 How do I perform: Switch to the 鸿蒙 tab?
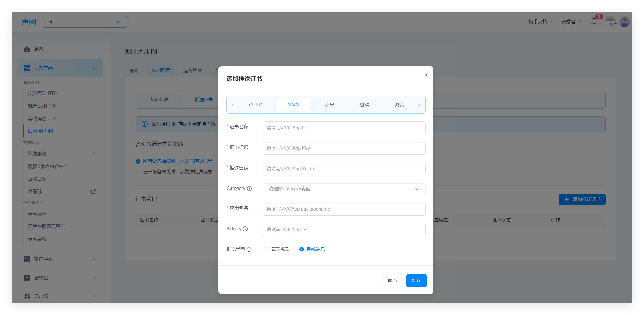[399, 105]
